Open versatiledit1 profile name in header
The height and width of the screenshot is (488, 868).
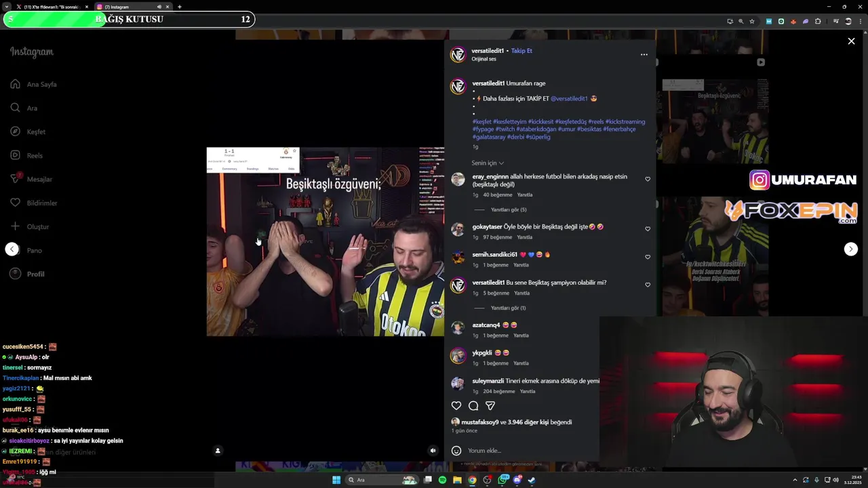488,51
